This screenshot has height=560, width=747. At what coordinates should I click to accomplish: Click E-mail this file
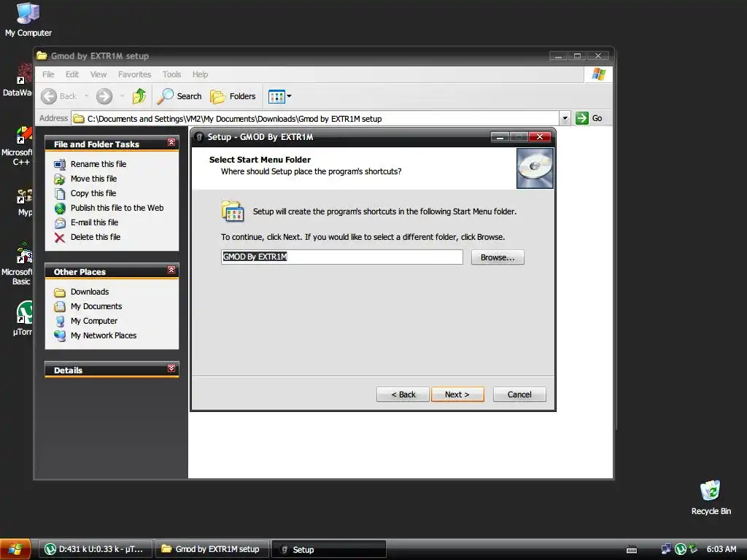94,222
